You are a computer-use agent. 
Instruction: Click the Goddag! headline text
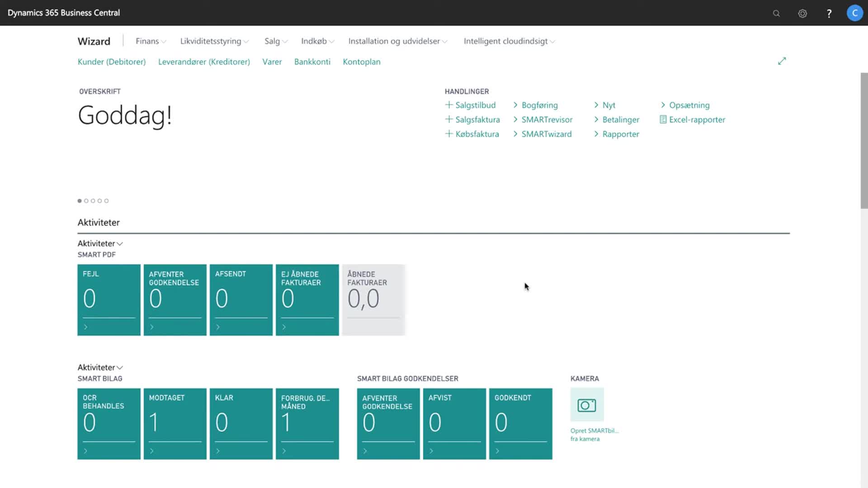(x=125, y=116)
